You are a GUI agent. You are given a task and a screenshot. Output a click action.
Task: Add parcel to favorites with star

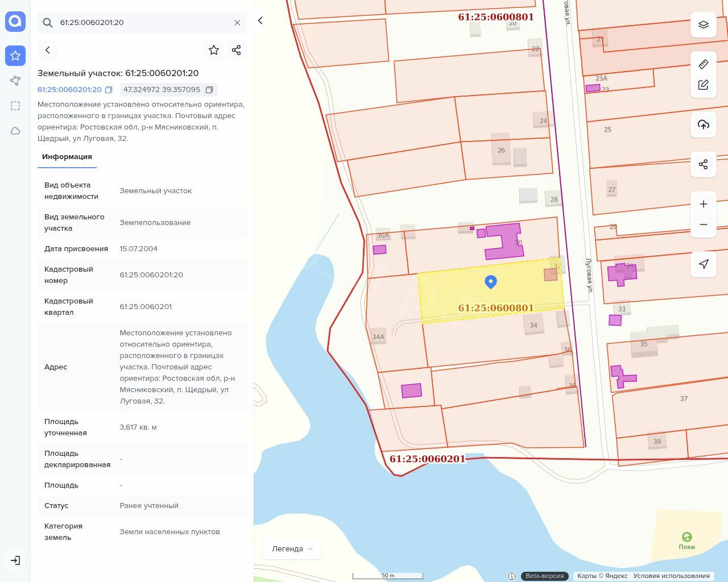[x=214, y=50]
